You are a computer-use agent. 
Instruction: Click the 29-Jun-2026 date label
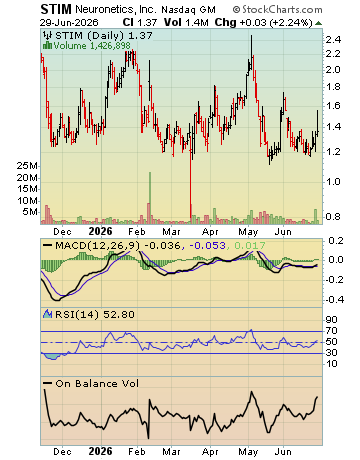click(x=69, y=23)
